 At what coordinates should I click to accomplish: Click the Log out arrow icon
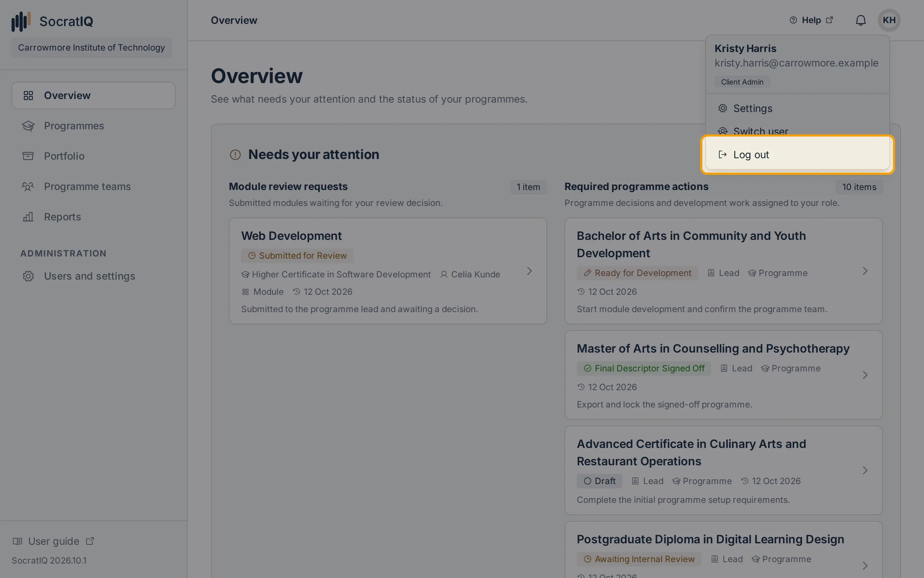722,155
